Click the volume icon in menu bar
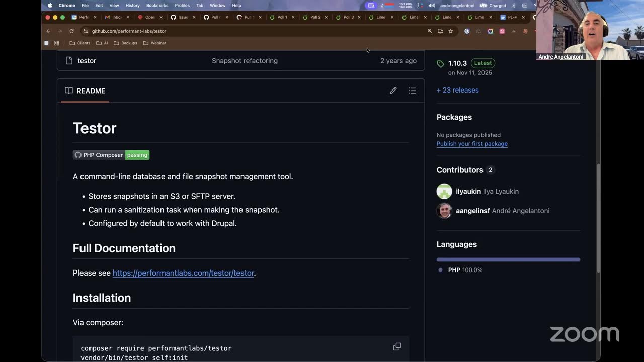This screenshot has height=362, width=644. [432, 5]
